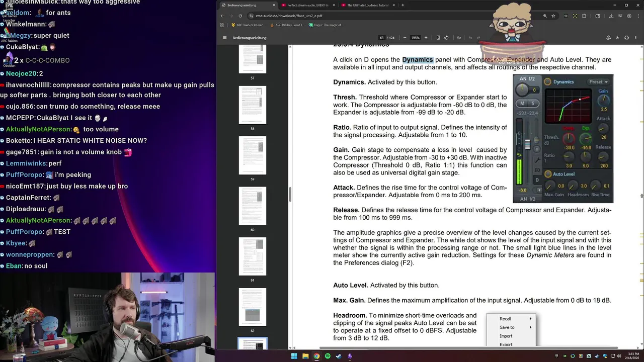The height and width of the screenshot is (362, 644).
Task: Go back to the previous browser page
Action: [x=222, y=16]
